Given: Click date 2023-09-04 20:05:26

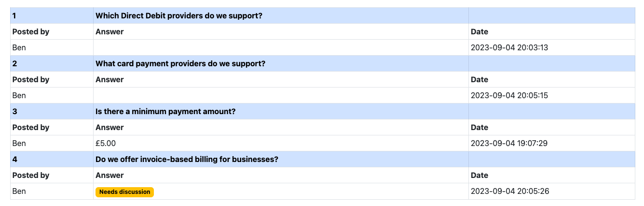Looking at the screenshot, I should coord(510,191).
